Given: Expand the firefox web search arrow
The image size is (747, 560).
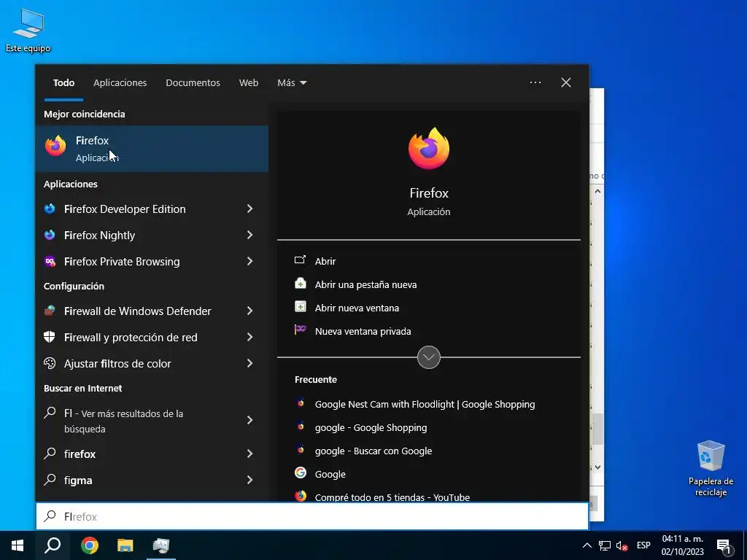Looking at the screenshot, I should pos(249,454).
